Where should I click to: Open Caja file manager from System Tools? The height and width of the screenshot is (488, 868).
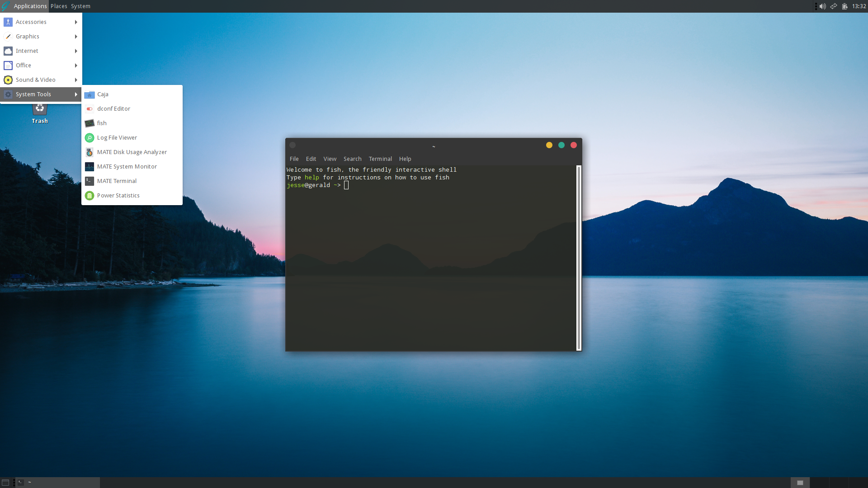132,94
